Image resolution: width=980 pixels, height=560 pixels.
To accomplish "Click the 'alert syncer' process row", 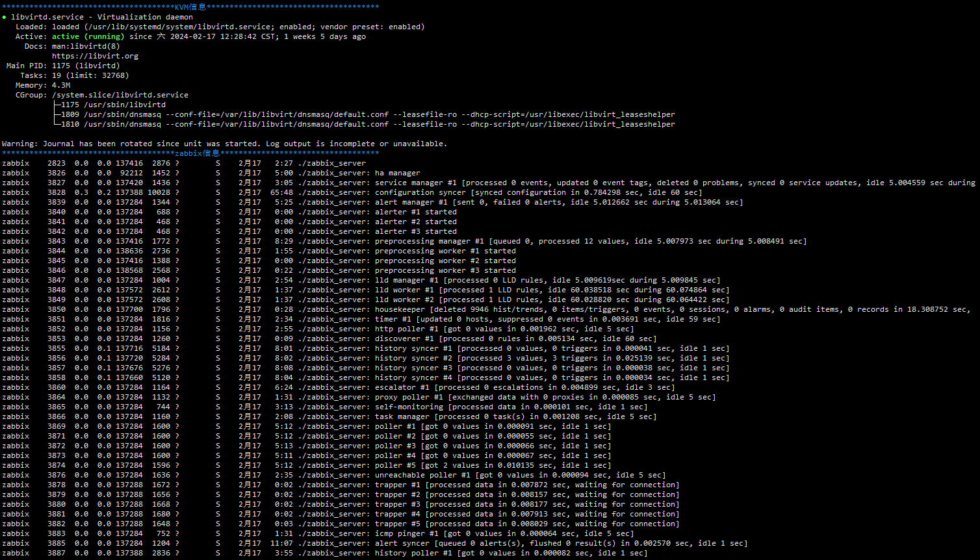I will (x=374, y=543).
